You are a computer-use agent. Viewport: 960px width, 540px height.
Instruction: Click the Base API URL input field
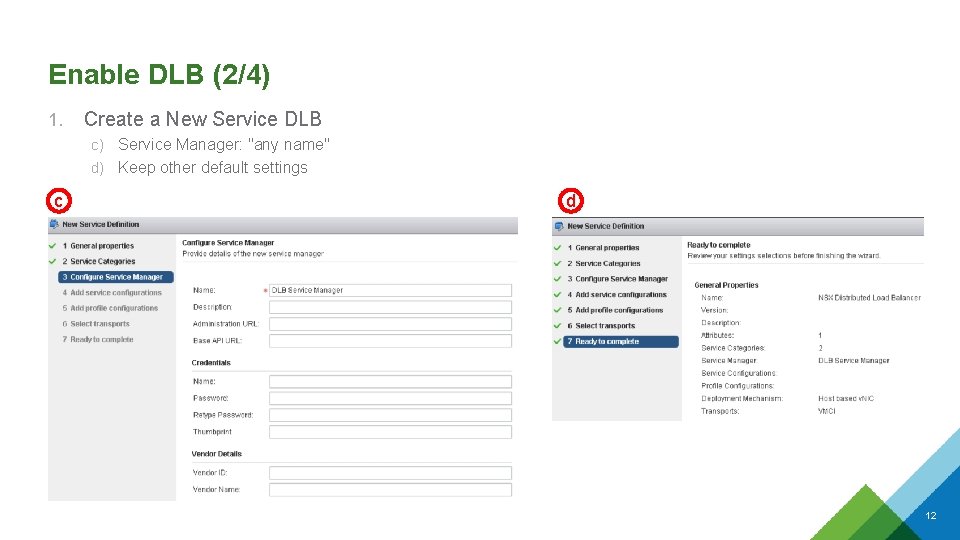(390, 341)
